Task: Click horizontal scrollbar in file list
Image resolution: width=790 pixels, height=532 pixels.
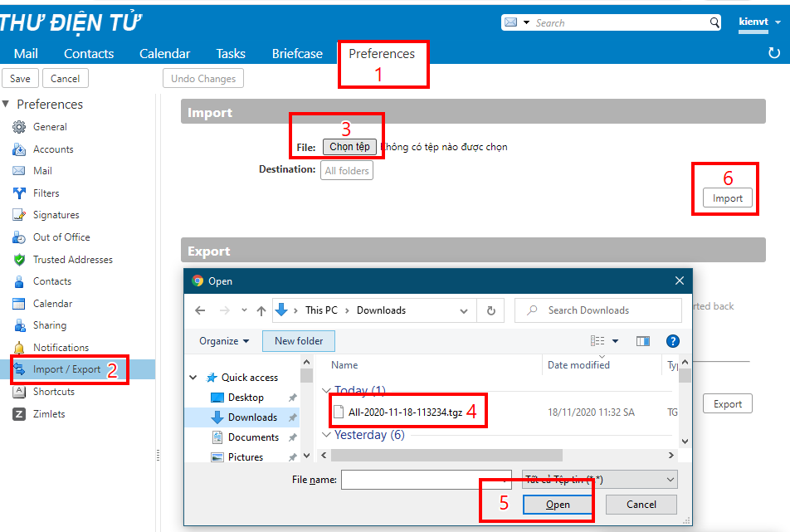Action: click(446, 456)
